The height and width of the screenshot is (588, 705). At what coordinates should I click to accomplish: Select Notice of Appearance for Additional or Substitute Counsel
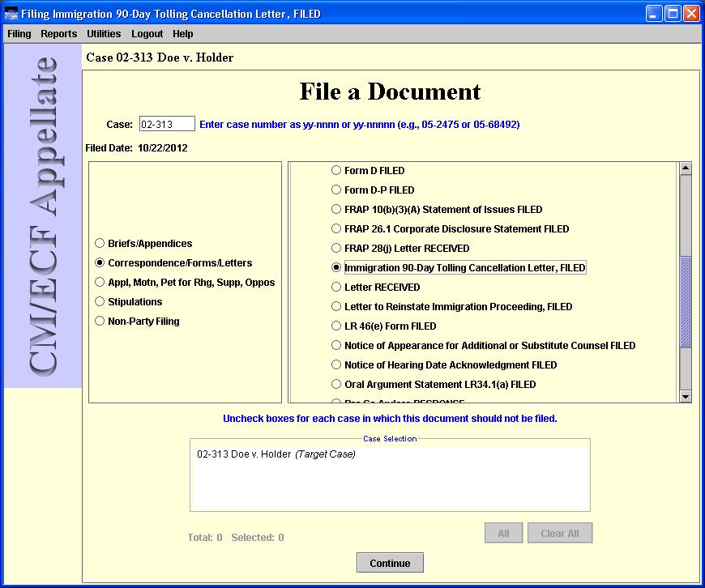(x=483, y=345)
